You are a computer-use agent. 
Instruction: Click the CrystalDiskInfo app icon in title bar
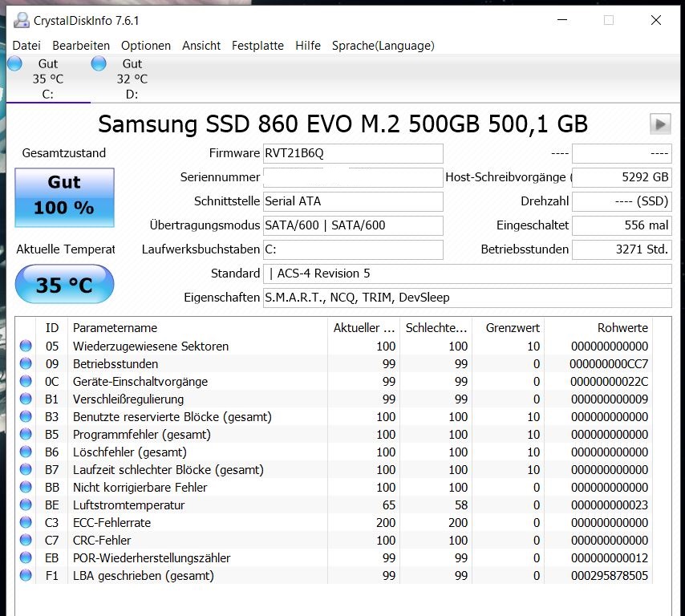point(22,21)
